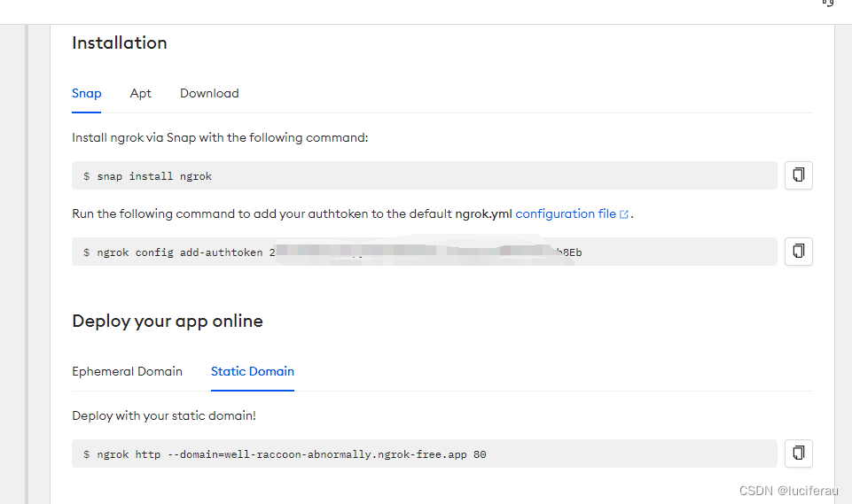This screenshot has width=852, height=504.
Task: Click the CSDN @luciferau watermark
Action: (788, 491)
